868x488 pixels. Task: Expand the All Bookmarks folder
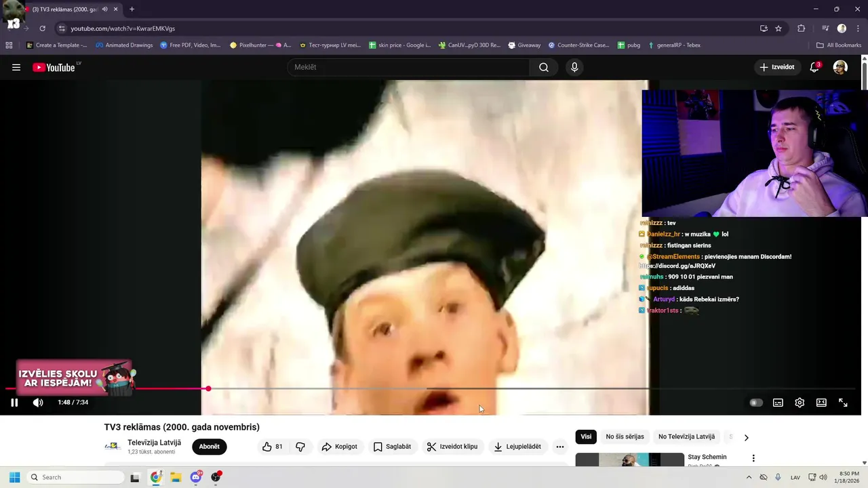[x=839, y=45]
